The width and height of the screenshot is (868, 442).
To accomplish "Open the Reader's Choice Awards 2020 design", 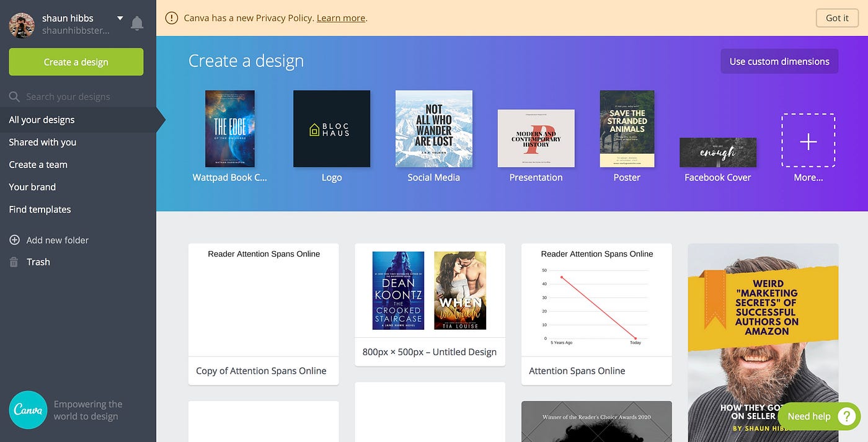I will pyautogui.click(x=596, y=422).
